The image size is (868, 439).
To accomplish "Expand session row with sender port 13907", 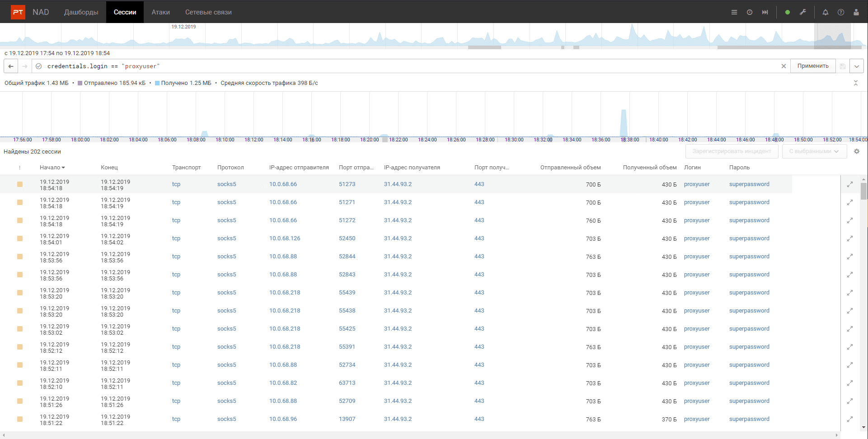I will point(850,419).
